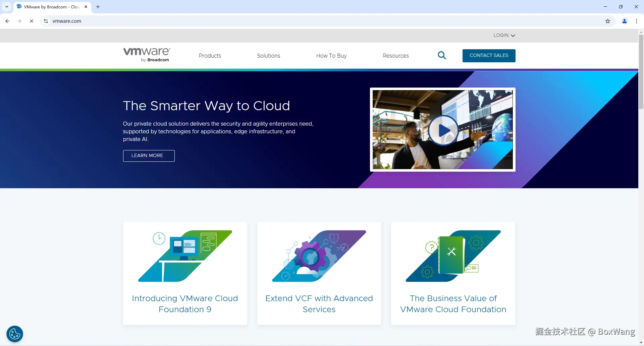
Task: Click the VMware by Broadcom logo
Action: click(147, 55)
